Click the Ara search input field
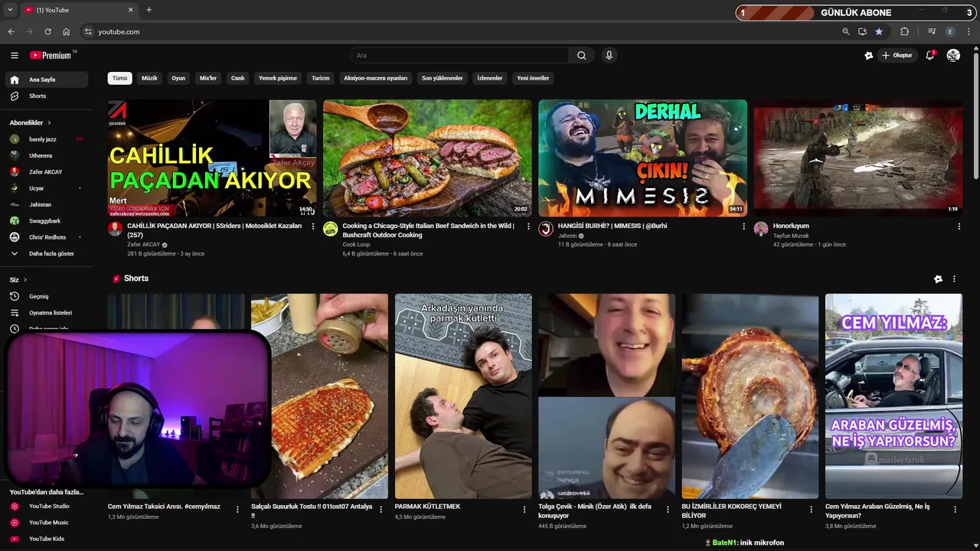Image resolution: width=980 pixels, height=551 pixels. tap(459, 55)
